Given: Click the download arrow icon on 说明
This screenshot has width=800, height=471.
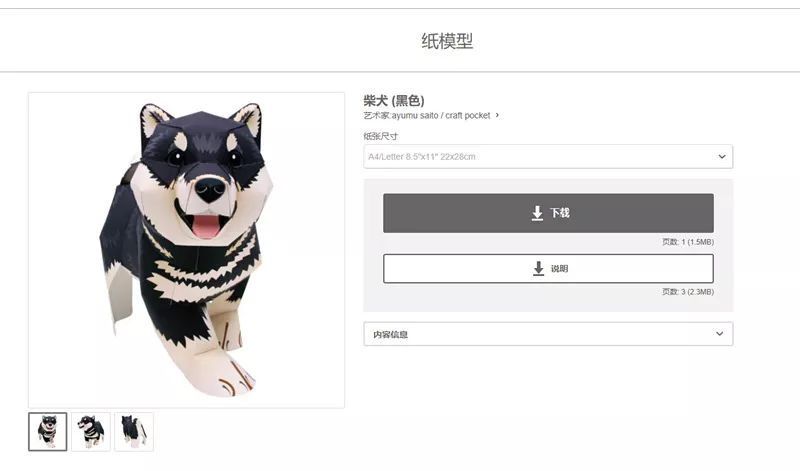Looking at the screenshot, I should point(539,268).
